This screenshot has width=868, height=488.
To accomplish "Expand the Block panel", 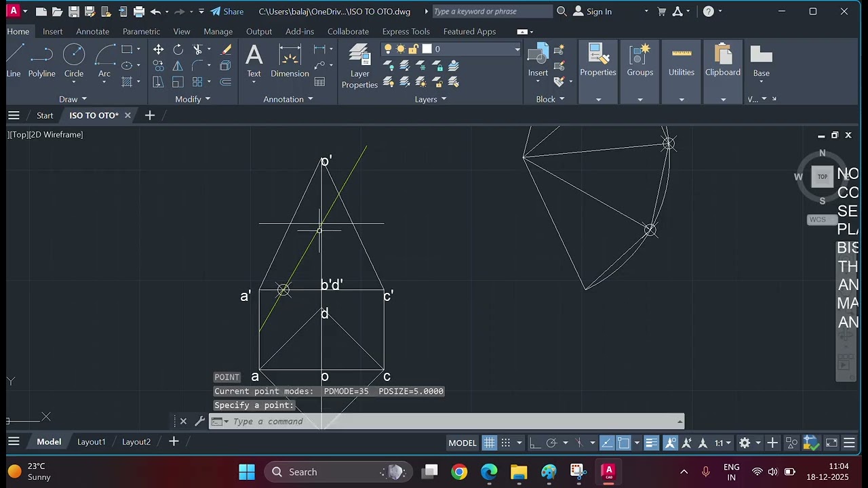I will [x=551, y=99].
